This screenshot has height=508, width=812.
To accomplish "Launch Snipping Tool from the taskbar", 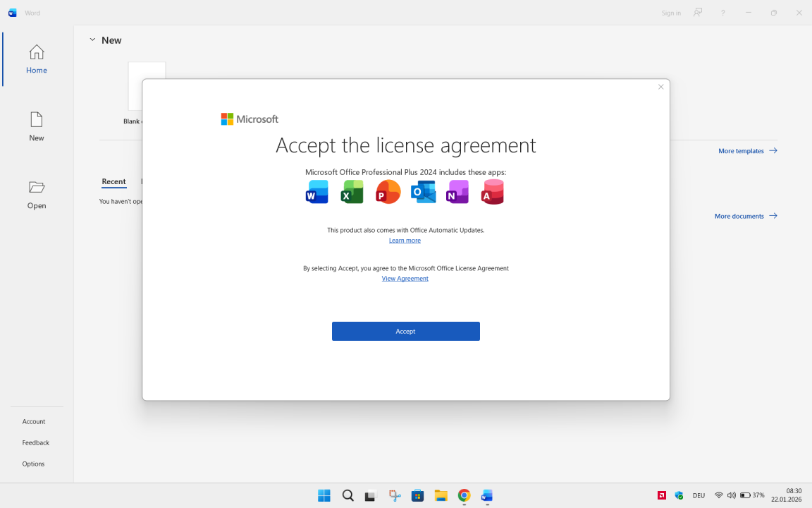I will (x=394, y=495).
